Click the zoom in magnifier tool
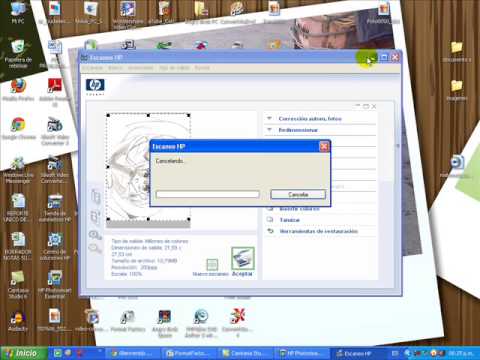Screen dimensions: 480x360 (x=95, y=235)
